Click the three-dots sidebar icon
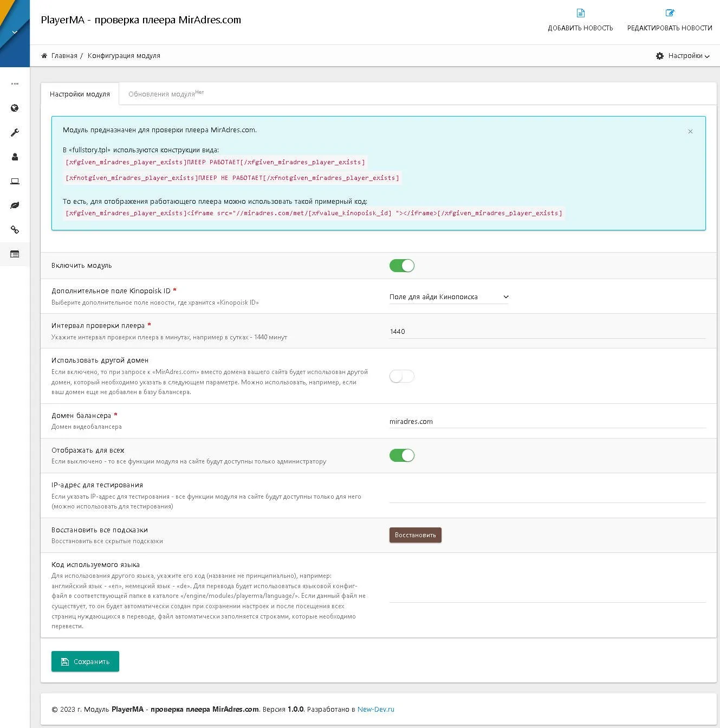Image resolution: width=720 pixels, height=728 pixels. (15, 83)
